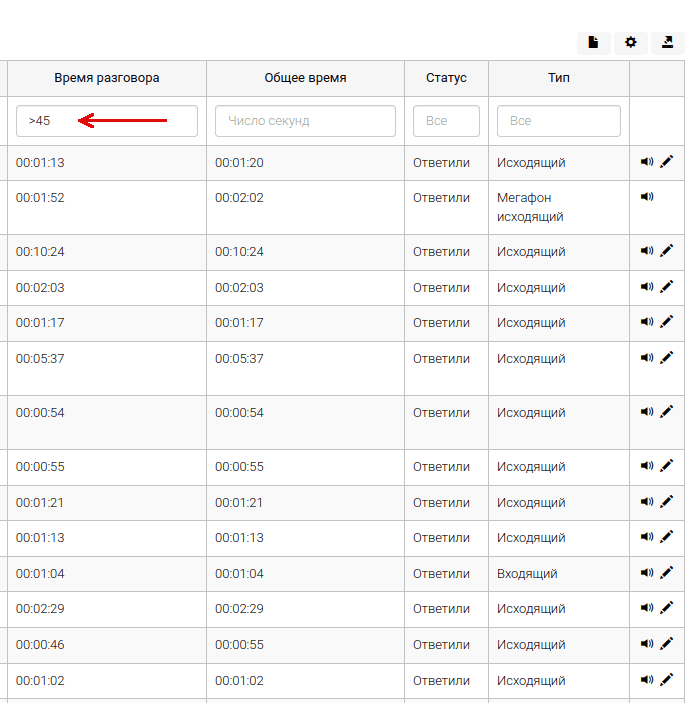Sort by the Время разговора column header

(x=106, y=78)
